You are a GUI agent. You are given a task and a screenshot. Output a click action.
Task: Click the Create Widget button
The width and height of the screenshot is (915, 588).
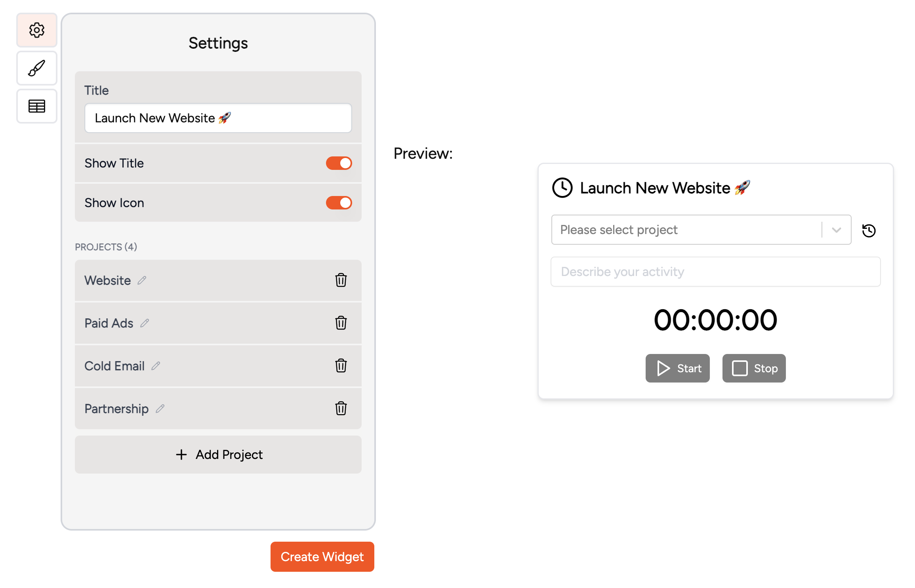[x=322, y=556]
